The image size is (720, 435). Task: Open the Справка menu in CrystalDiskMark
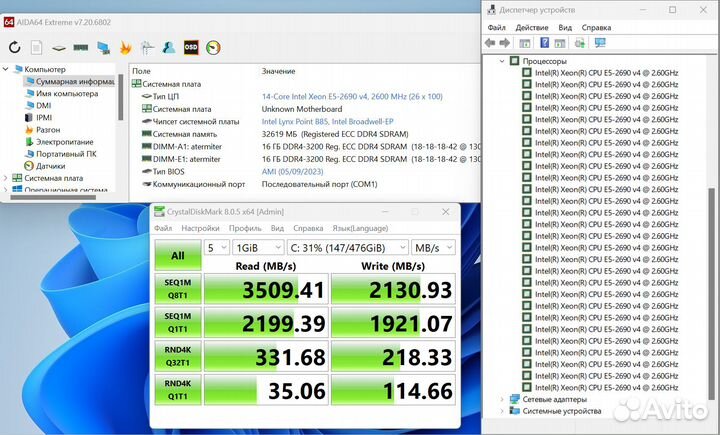pos(308,228)
